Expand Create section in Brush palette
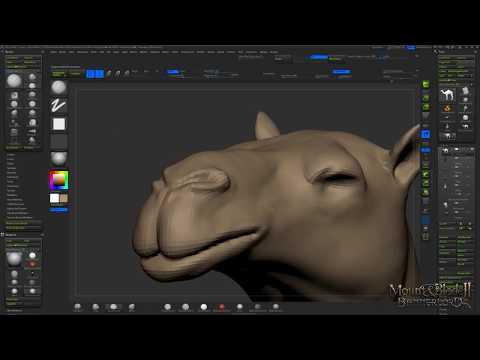 [x=11, y=155]
